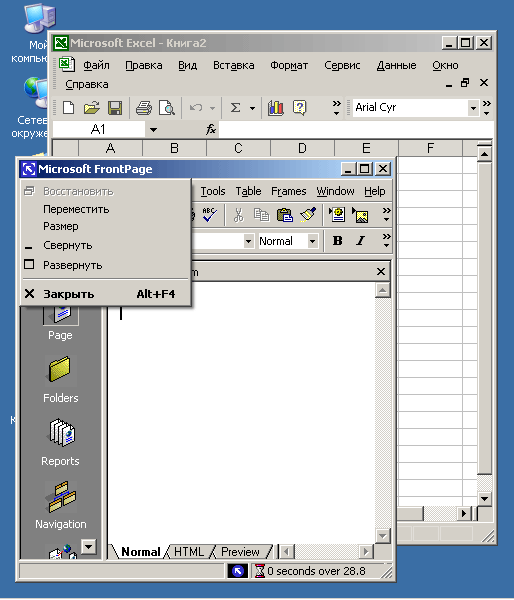
Task: Open the Folders view in FrontPage sidebar
Action: coord(60,370)
